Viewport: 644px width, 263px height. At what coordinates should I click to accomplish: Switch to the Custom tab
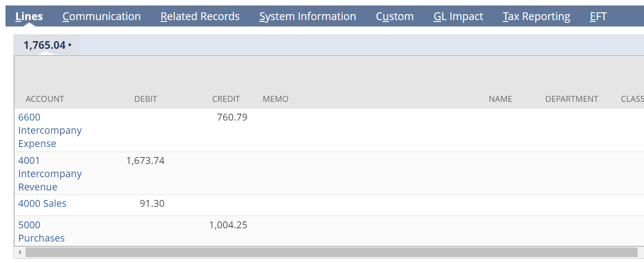pyautogui.click(x=395, y=16)
